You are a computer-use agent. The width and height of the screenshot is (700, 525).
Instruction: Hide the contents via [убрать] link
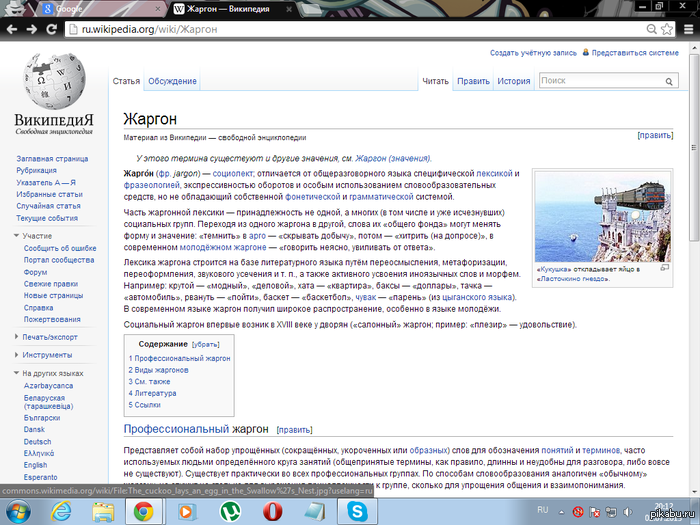click(206, 345)
